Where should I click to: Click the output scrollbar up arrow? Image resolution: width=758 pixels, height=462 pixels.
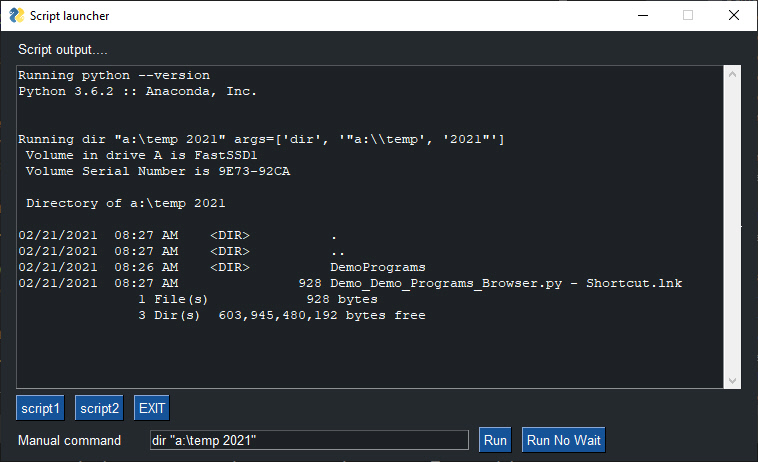pos(732,75)
